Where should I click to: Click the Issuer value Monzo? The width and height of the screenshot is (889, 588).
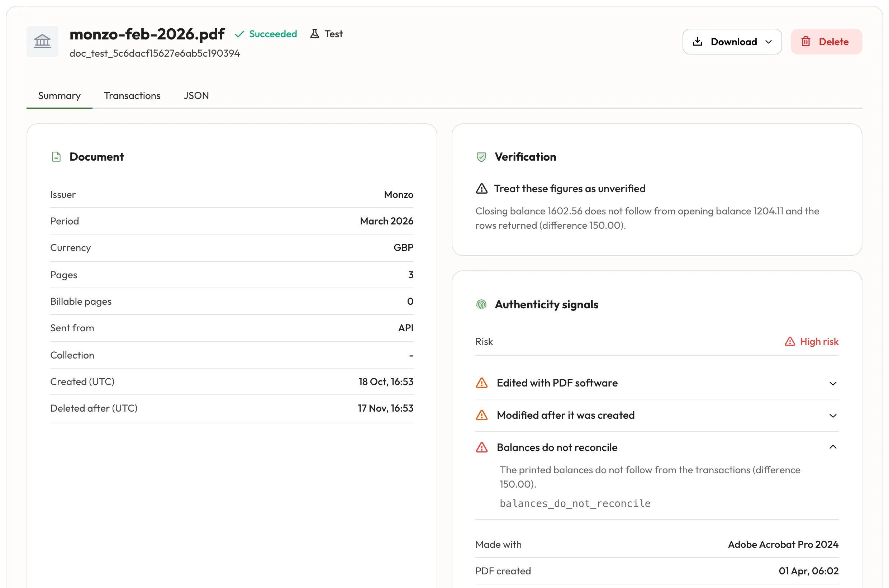coord(399,195)
